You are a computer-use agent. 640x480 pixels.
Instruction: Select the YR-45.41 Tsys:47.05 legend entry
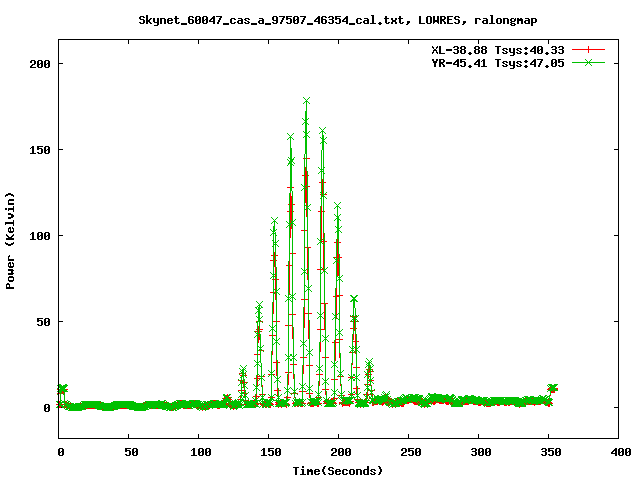pos(498,63)
